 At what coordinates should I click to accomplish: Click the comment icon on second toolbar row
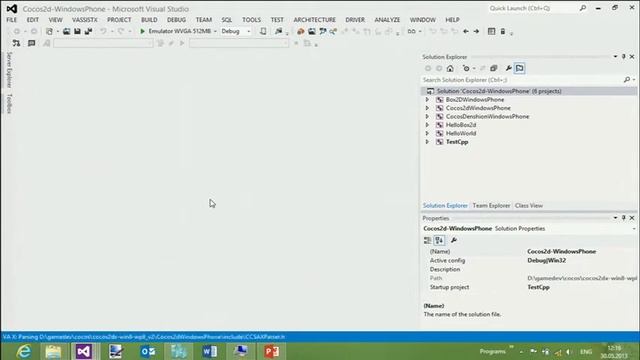pyautogui.click(x=31, y=43)
